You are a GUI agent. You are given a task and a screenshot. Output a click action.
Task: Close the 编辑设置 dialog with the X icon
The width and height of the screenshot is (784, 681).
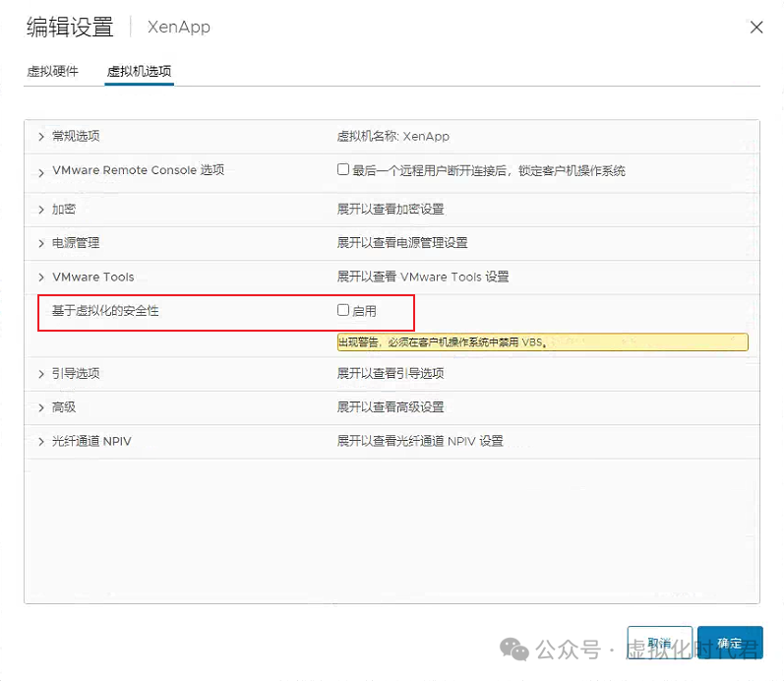(756, 27)
